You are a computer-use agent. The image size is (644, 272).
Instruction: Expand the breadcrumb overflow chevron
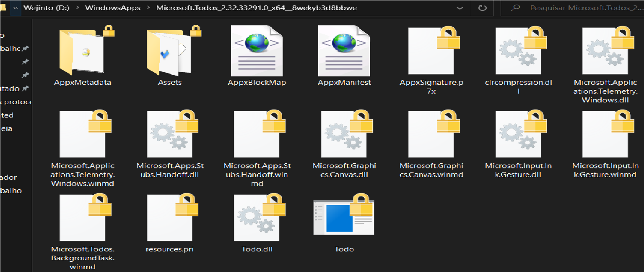pos(16,8)
